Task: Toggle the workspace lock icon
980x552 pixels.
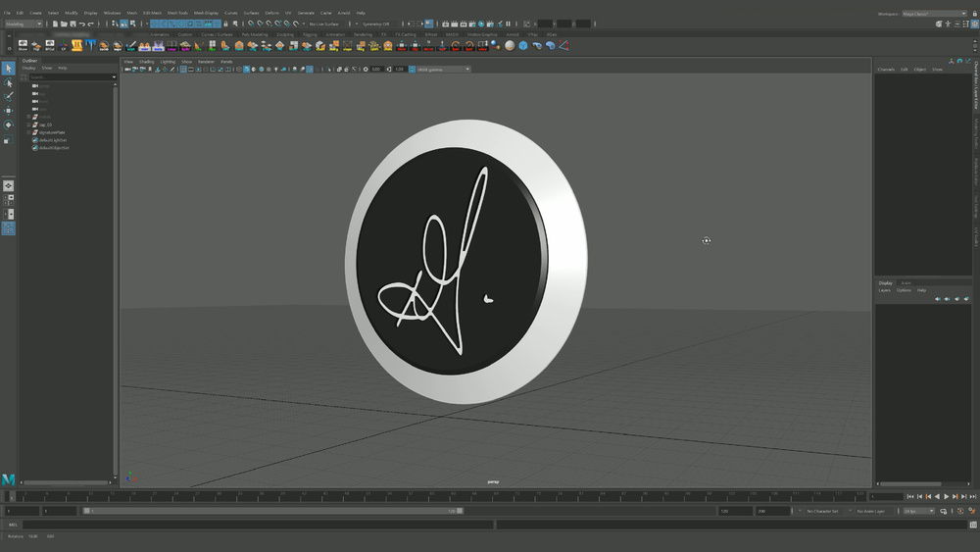Action: tap(974, 13)
